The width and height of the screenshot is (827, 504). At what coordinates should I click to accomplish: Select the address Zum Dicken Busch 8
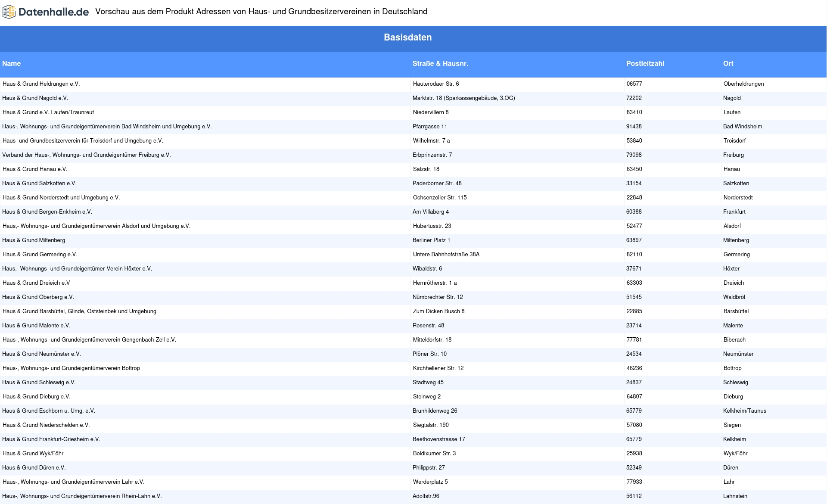click(x=438, y=311)
